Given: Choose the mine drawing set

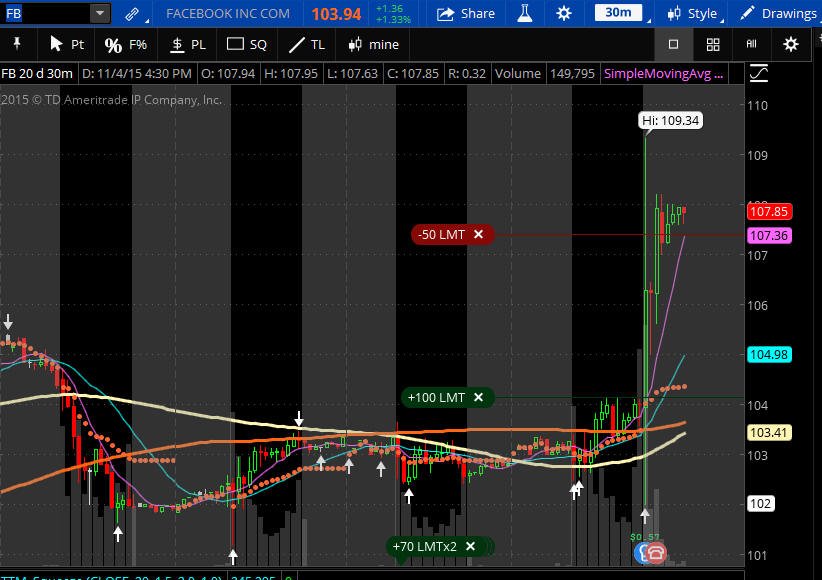Looking at the screenshot, I should [x=374, y=45].
